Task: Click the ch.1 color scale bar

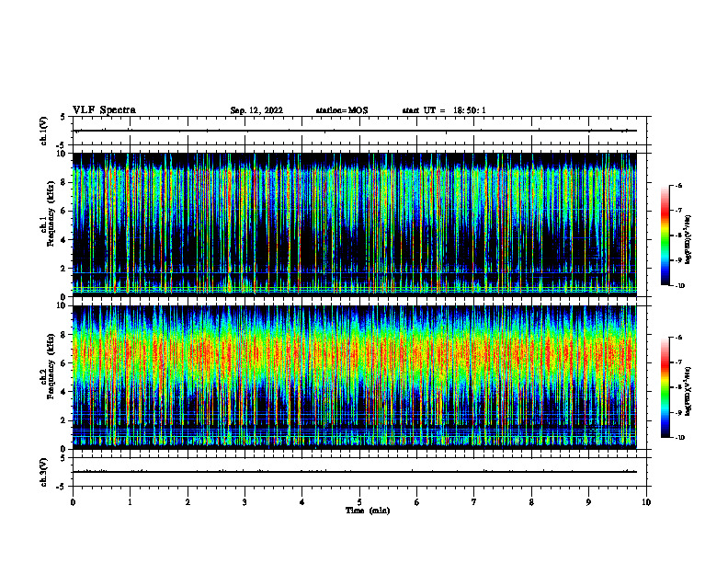Action: (x=665, y=236)
